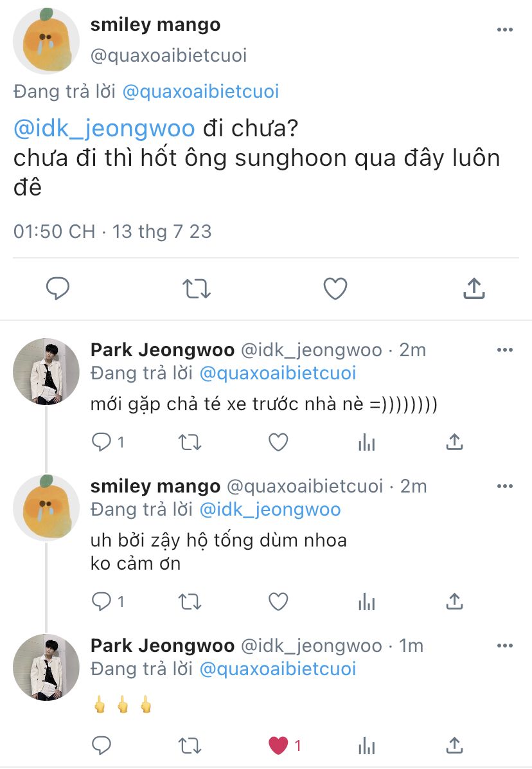Share the main smiley mango tweet
532x769 pixels.
pyautogui.click(x=474, y=289)
